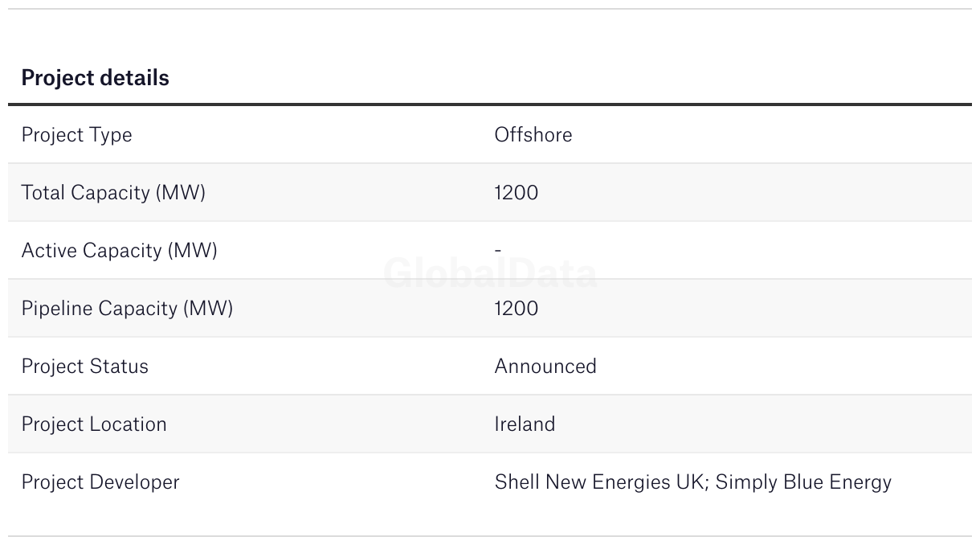
Task: Select the Project Developer label
Action: click(x=100, y=482)
